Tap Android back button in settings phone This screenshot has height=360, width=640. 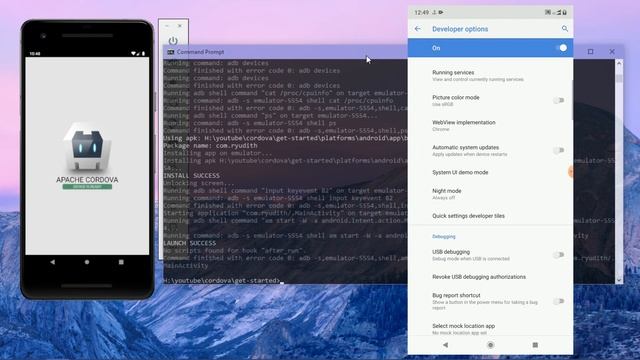tap(445, 345)
